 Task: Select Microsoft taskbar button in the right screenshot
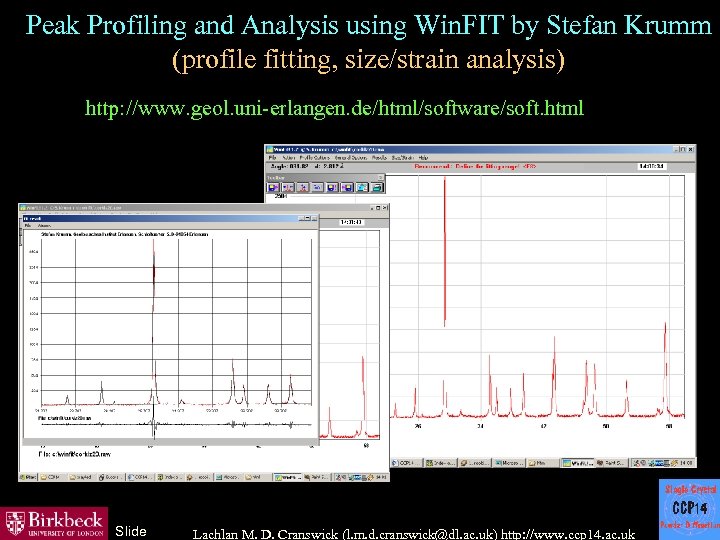[510, 463]
